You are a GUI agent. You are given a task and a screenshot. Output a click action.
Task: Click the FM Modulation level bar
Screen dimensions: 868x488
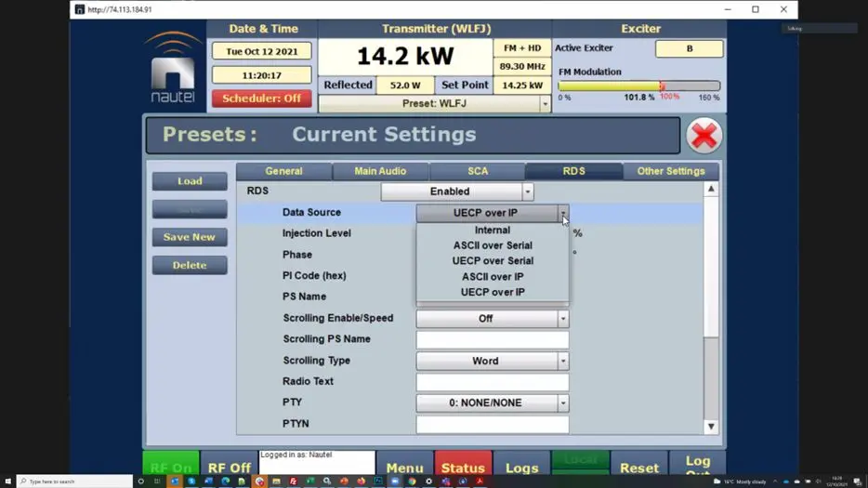[x=638, y=86]
